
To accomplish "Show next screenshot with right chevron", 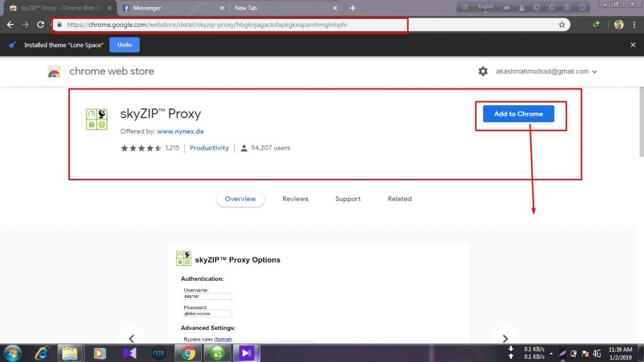I will (x=505, y=339).
